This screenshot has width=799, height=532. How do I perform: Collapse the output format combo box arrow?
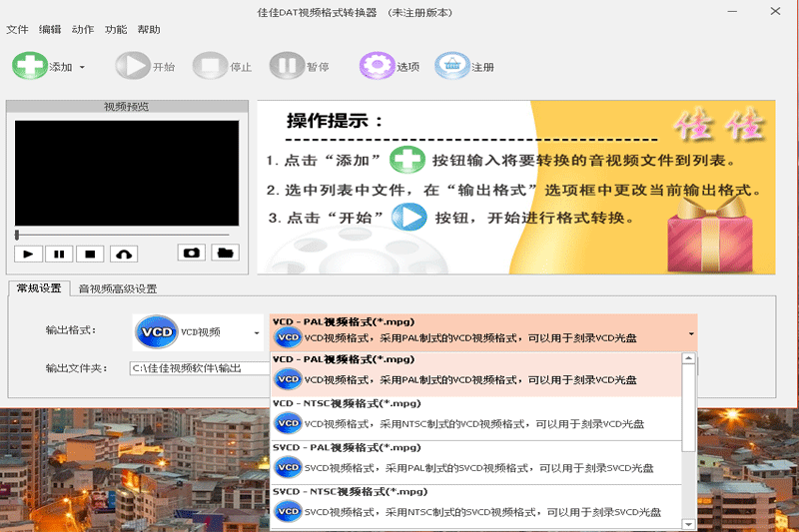pos(690,333)
